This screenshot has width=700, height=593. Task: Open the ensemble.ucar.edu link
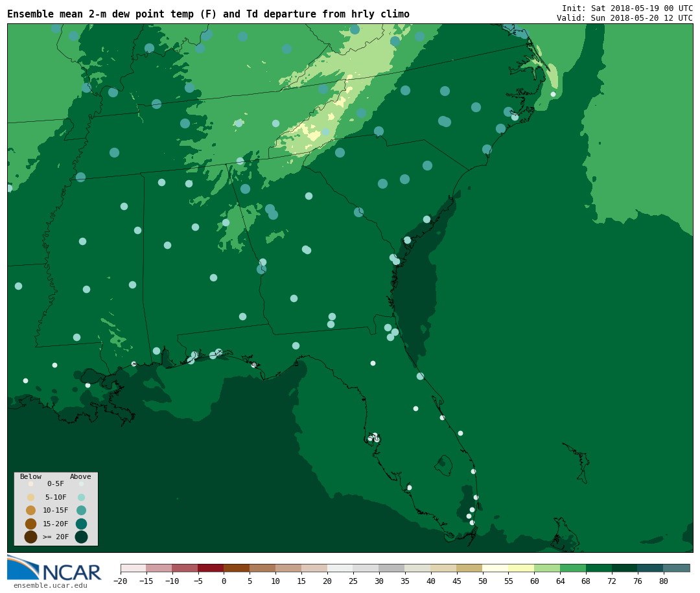click(x=50, y=586)
